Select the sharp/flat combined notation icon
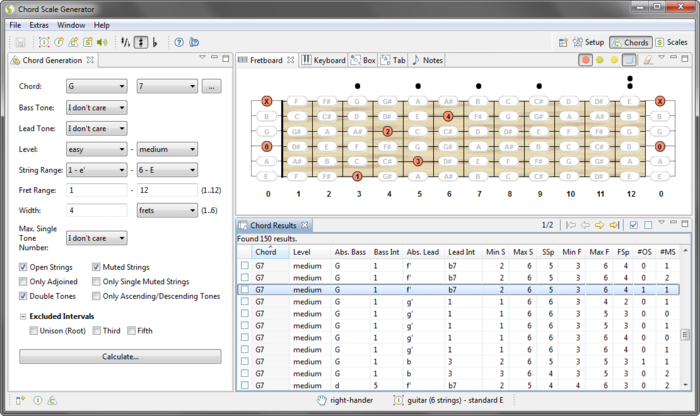 coord(125,42)
